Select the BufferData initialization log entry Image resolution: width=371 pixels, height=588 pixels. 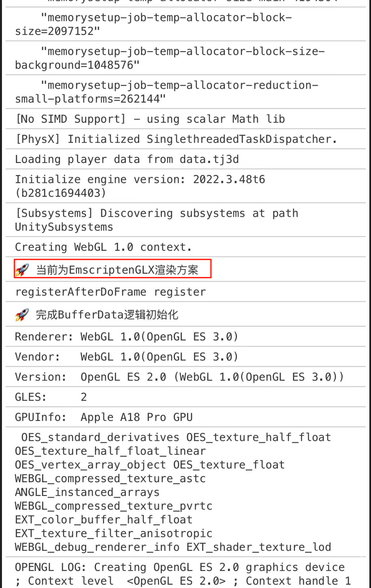tap(185, 314)
